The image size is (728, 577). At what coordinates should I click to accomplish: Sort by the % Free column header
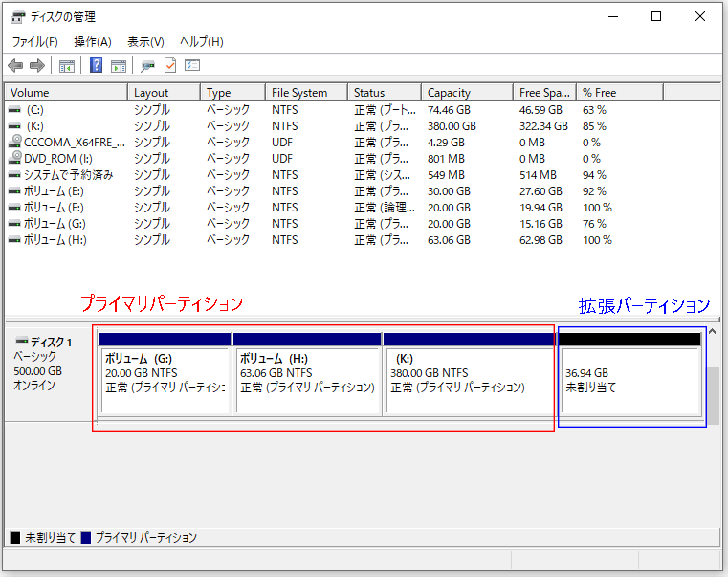pos(620,93)
